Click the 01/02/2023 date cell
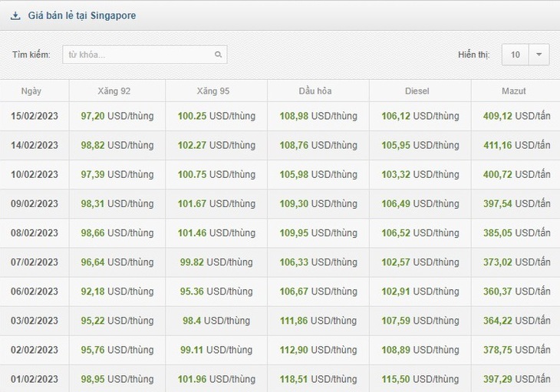 [35, 379]
